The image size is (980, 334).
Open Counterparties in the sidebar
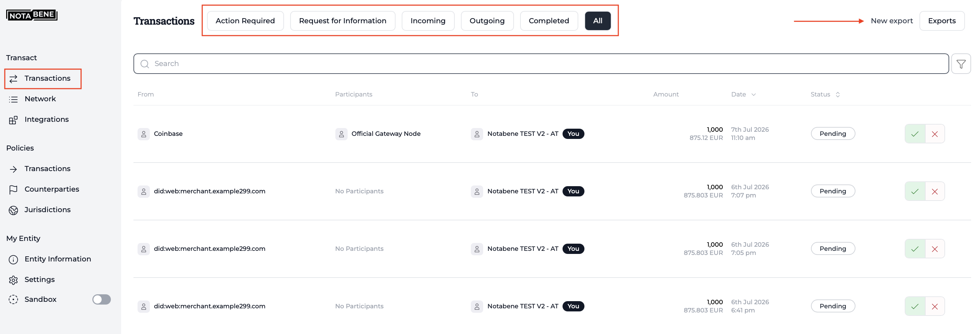coord(44,190)
